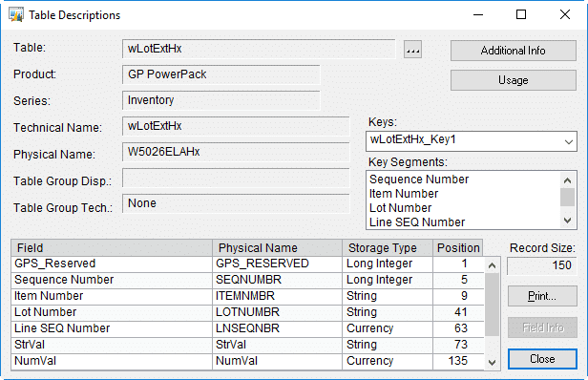Click Key Segments scroll down arrow
The width and height of the screenshot is (588, 380).
[567, 221]
